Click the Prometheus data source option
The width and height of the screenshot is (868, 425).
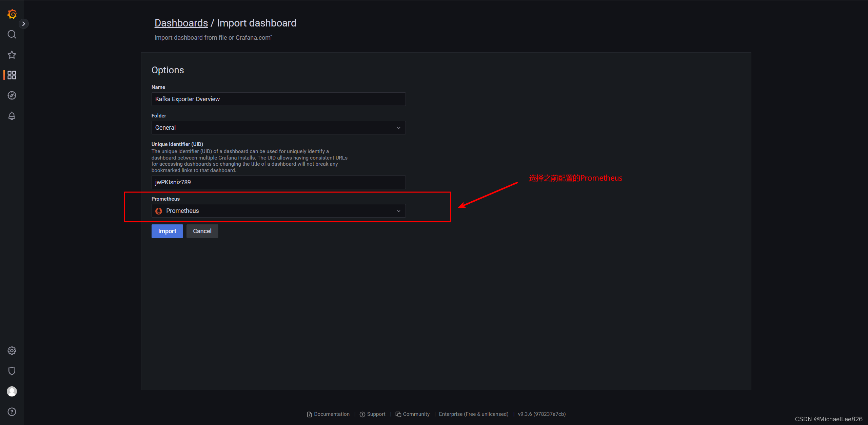point(277,210)
